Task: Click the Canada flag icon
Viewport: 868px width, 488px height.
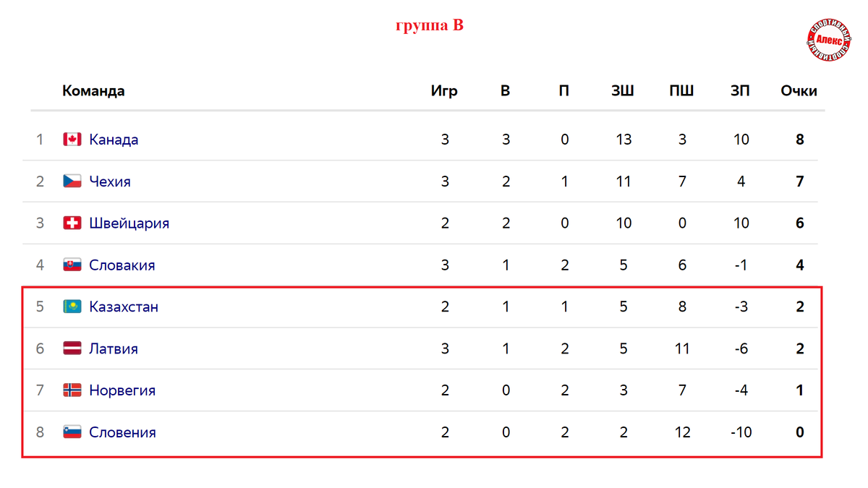Action: pos(72,140)
